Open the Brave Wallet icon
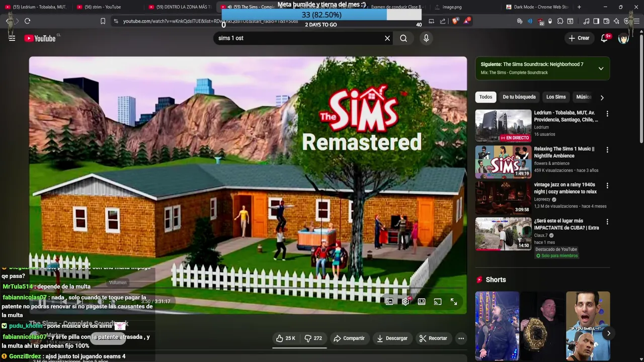This screenshot has width=644, height=362. coord(606,21)
